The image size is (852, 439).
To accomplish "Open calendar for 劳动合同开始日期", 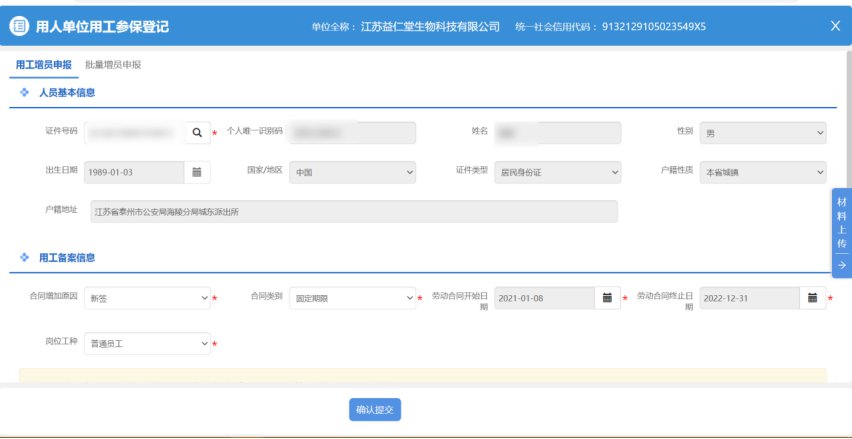I will coord(607,298).
